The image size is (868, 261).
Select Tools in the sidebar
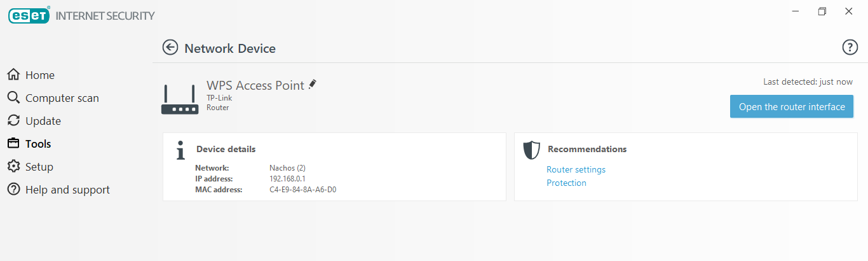(38, 144)
